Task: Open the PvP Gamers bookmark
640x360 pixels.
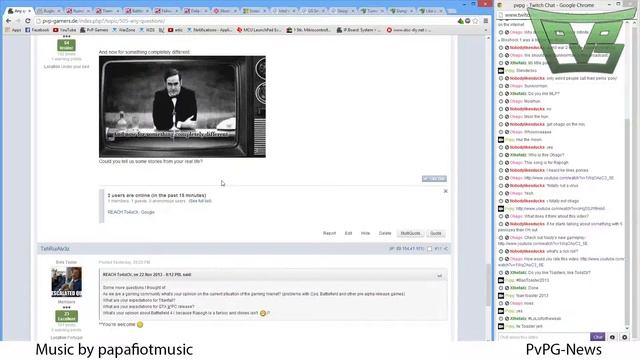Action: [x=94, y=30]
